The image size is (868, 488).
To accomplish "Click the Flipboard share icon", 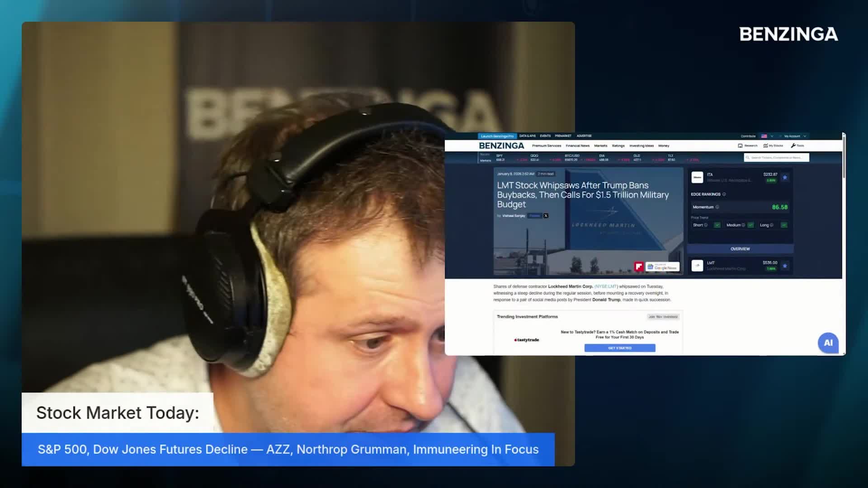I will [638, 267].
